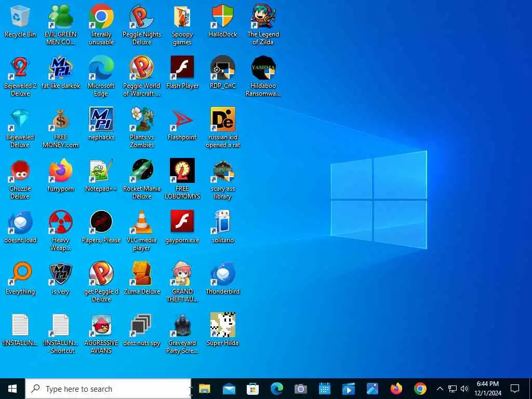The width and height of the screenshot is (532, 399).
Task: Select the VLC media player cone icon
Action: [141, 222]
